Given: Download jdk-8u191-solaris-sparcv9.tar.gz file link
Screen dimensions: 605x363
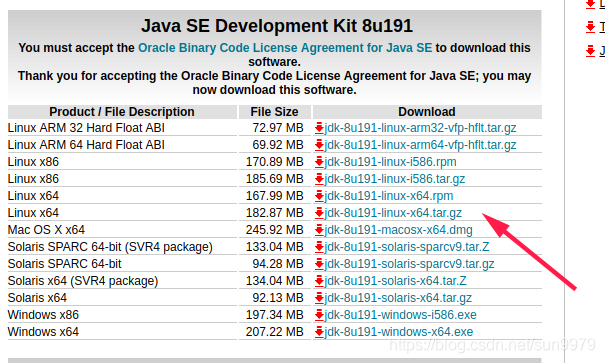Looking at the screenshot, I should coord(410,263).
